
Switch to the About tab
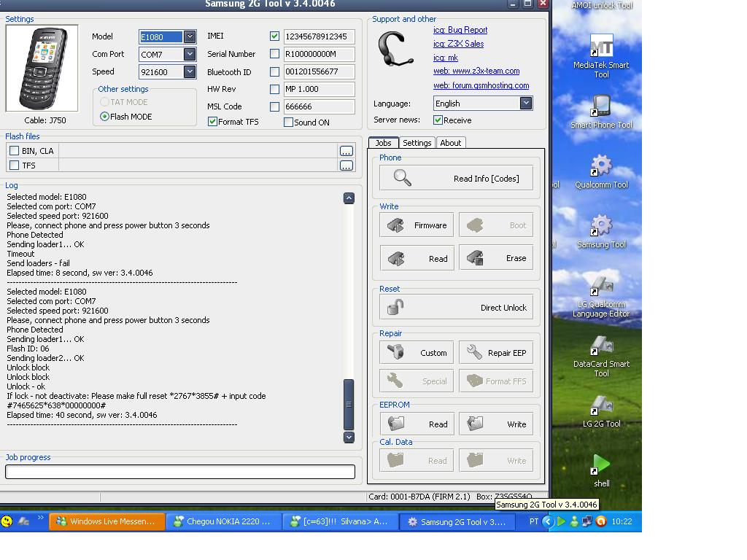coord(450,143)
